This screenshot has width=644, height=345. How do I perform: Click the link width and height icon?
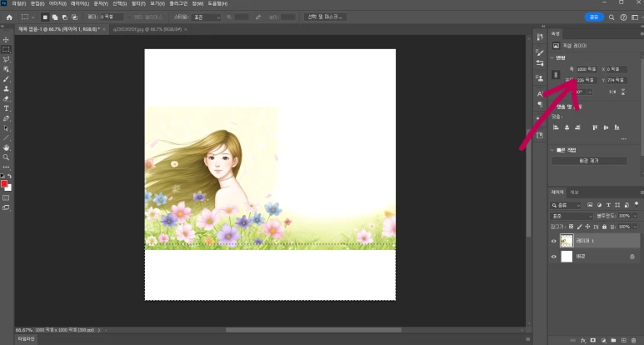(556, 74)
